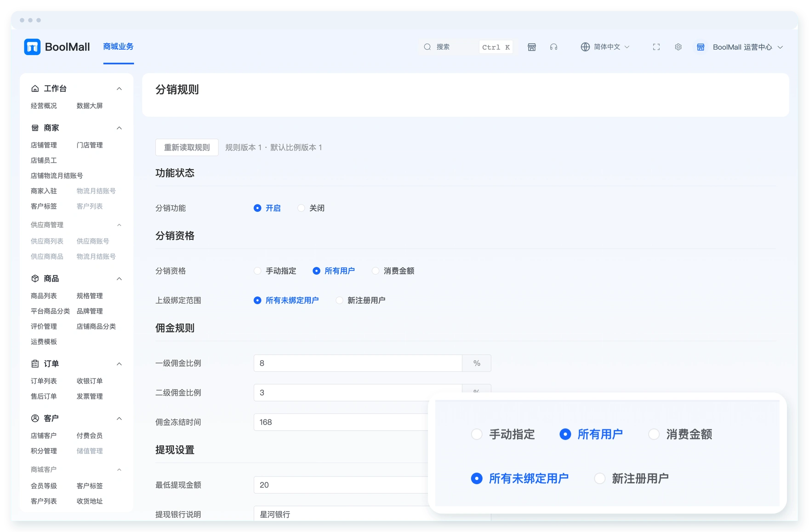Click the headset support icon
The image size is (809, 532).
pos(554,47)
